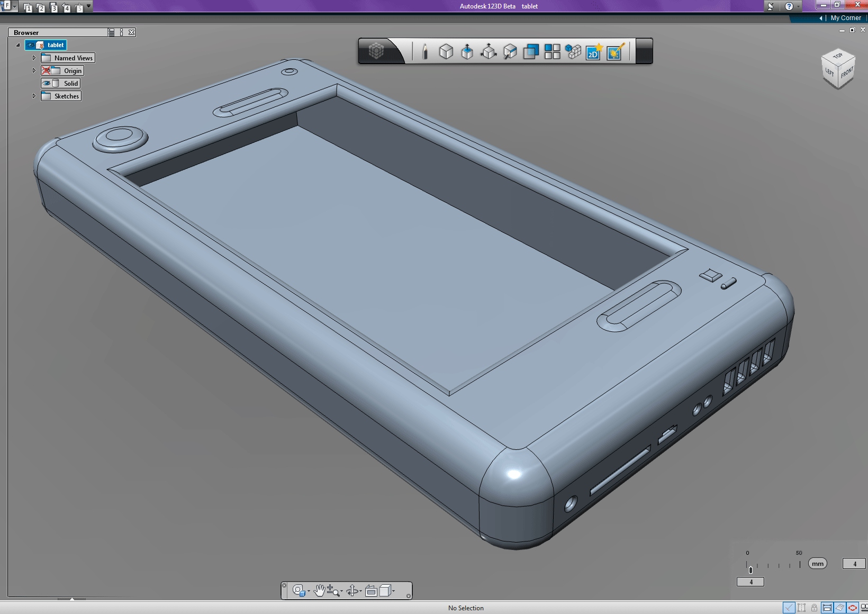Open the Primitives box tool
The height and width of the screenshot is (614, 868).
click(446, 51)
